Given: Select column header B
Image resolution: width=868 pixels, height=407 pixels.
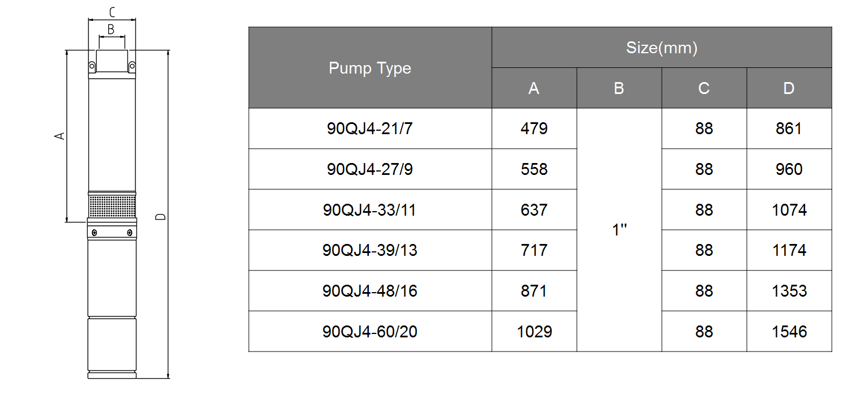Looking at the screenshot, I should coord(619,88).
